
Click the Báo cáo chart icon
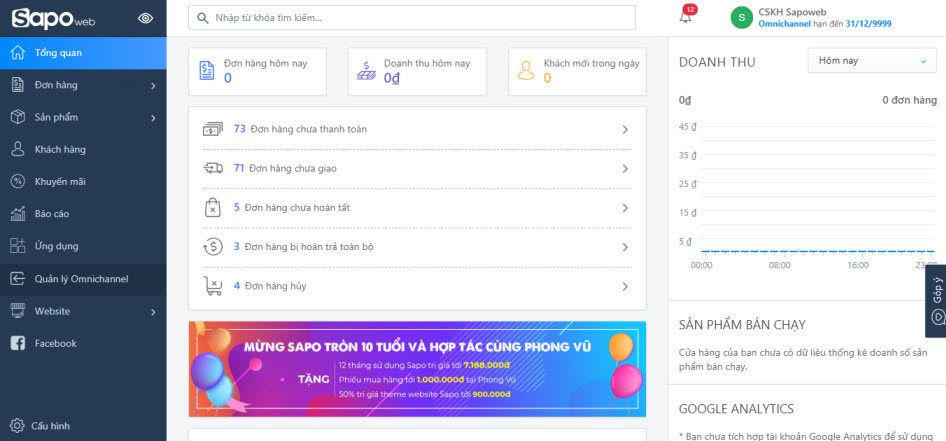click(18, 214)
